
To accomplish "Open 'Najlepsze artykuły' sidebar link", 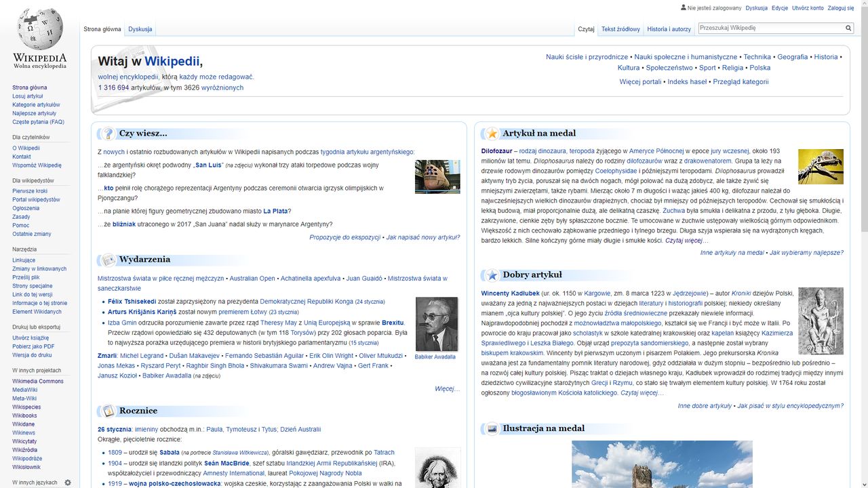I will point(35,114).
